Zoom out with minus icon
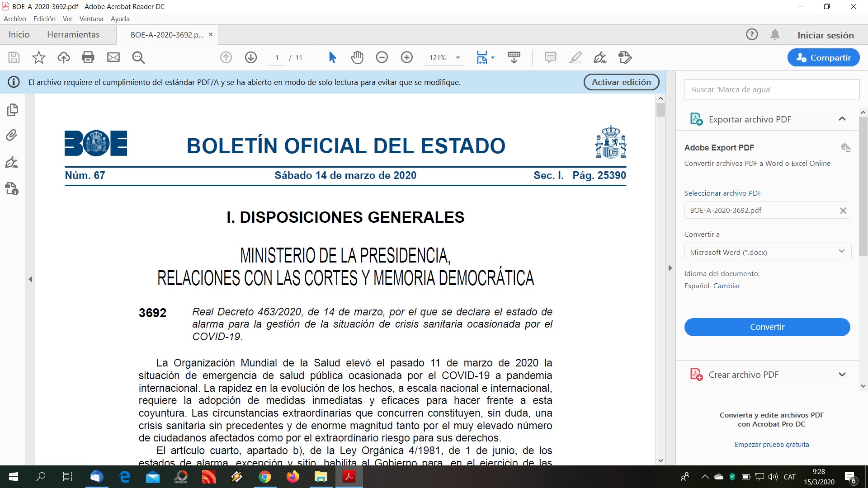 382,57
